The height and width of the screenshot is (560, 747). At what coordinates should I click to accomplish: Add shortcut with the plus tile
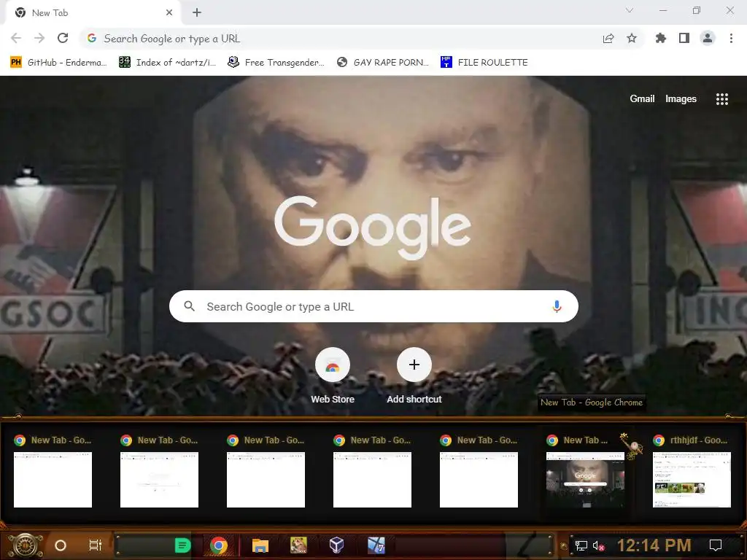[x=414, y=376]
